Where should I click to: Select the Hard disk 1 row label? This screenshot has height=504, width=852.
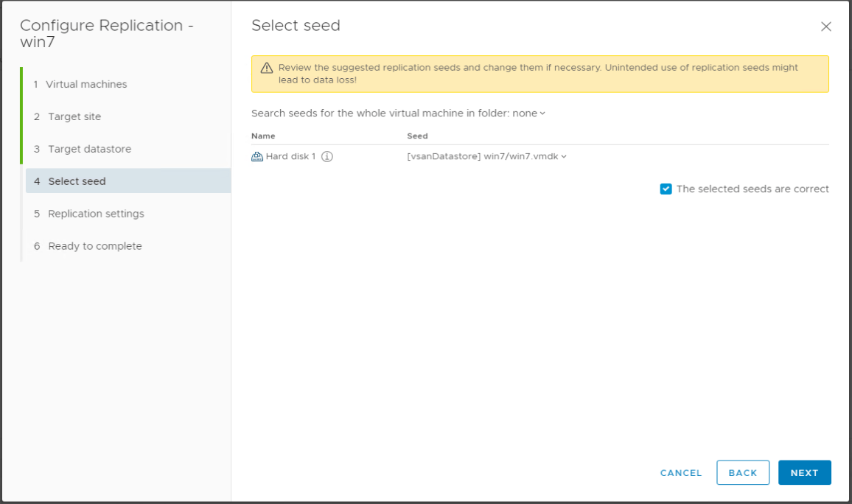[x=290, y=156]
